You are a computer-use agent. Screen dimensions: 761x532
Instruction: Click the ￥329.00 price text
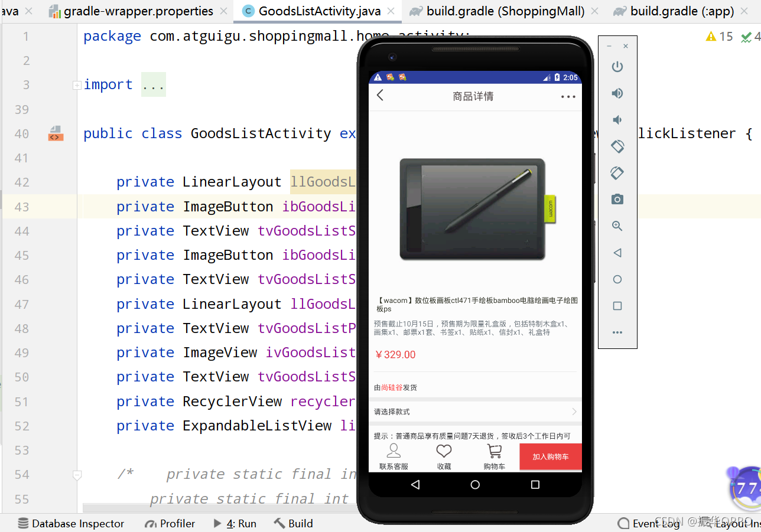395,355
